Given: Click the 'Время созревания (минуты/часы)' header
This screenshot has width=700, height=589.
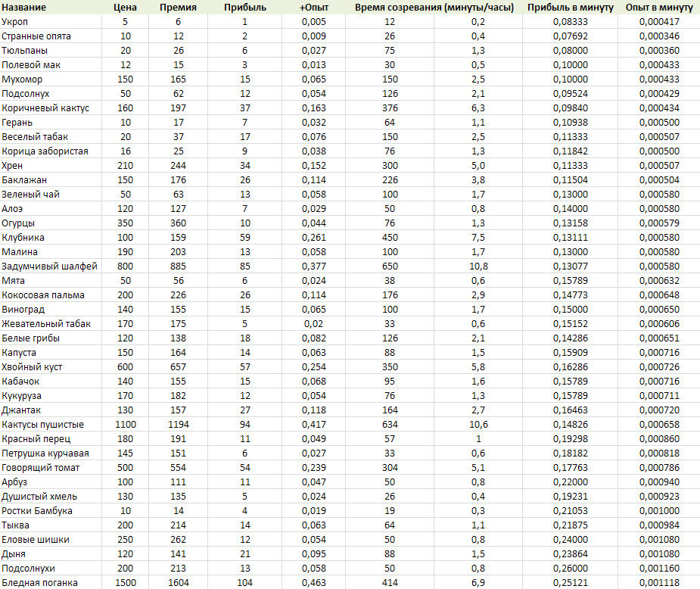Looking at the screenshot, I should tap(434, 8).
